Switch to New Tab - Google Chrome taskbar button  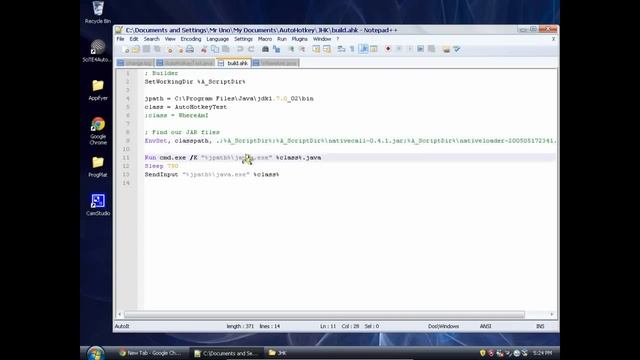(151, 353)
